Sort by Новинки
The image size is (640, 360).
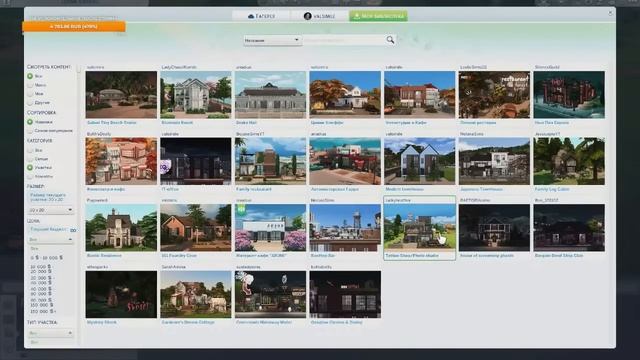click(x=30, y=122)
